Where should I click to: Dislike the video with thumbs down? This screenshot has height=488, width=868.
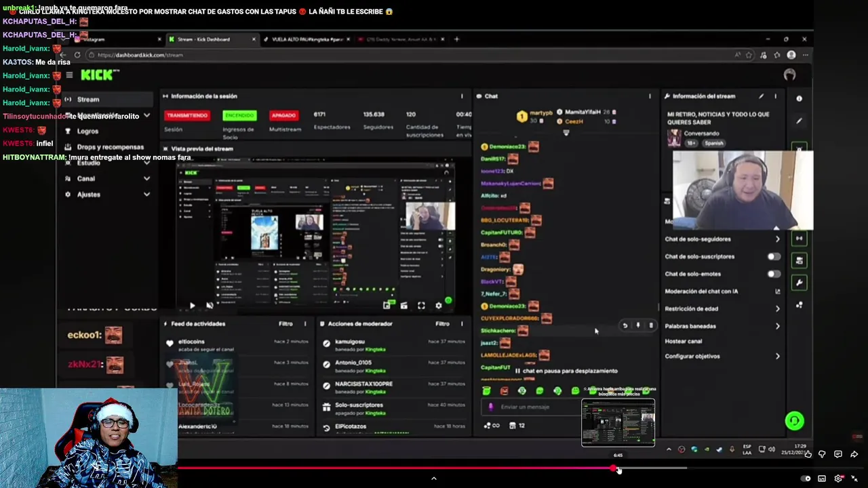coord(822,454)
